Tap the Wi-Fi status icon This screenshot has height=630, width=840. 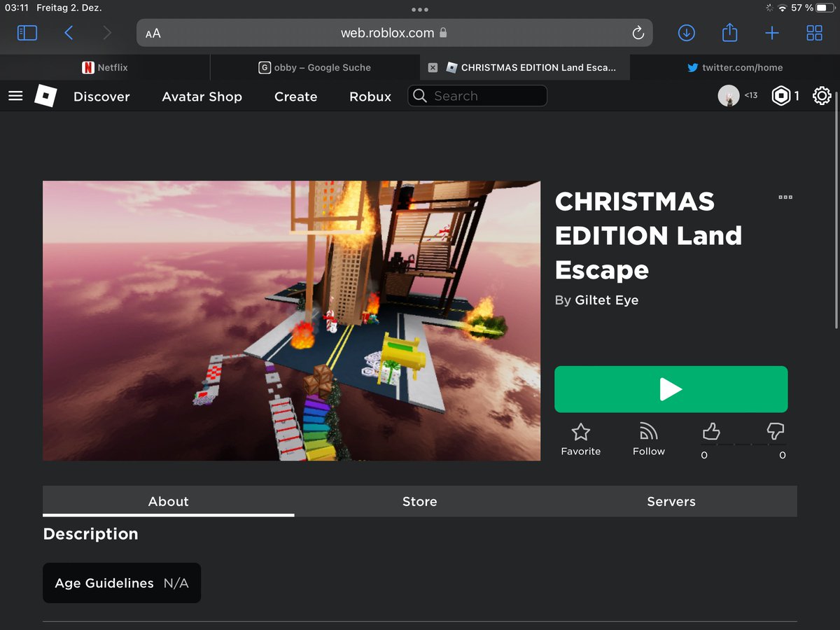[782, 8]
